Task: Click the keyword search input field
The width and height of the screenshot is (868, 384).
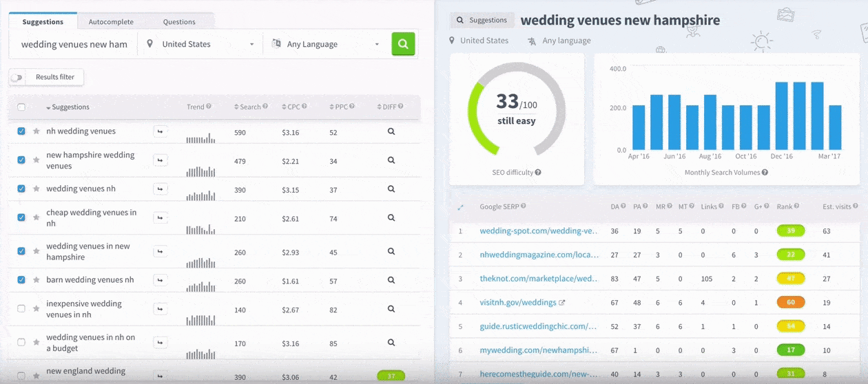Action: tap(74, 44)
